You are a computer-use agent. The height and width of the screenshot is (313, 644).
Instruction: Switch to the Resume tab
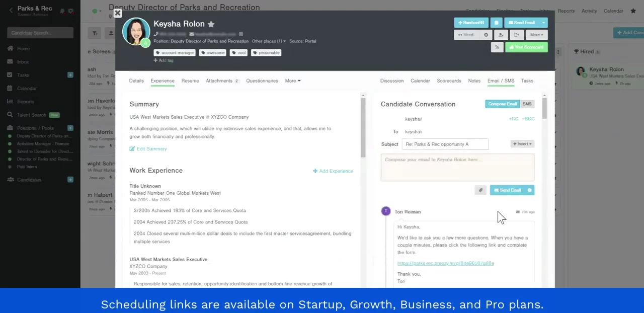[x=190, y=81]
